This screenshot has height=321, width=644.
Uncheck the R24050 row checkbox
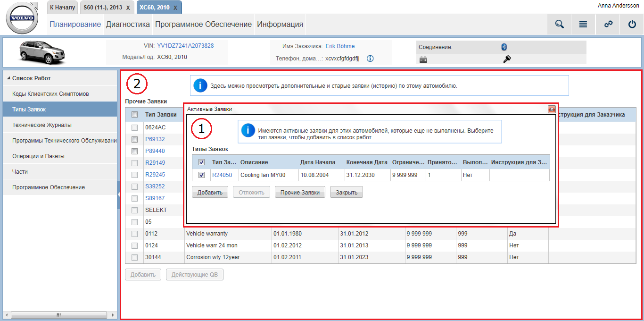202,175
